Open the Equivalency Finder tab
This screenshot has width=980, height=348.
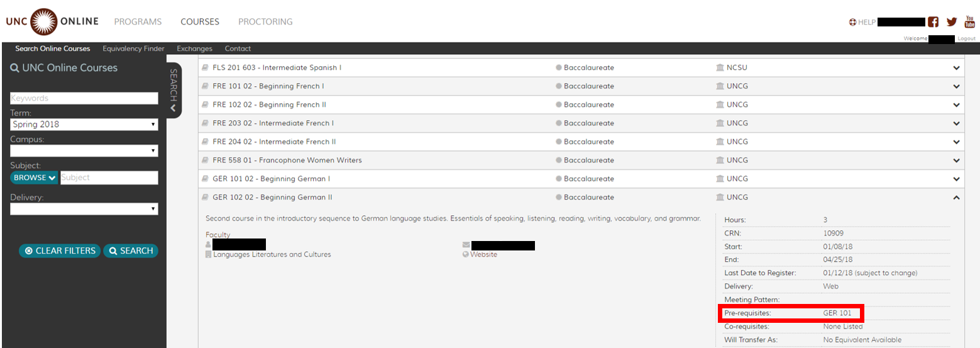(x=133, y=48)
